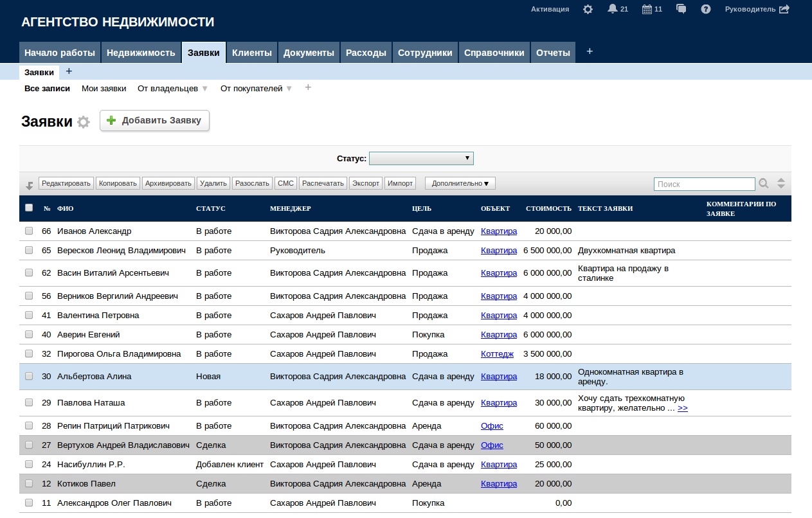Toggle the select-all checkbox in table header

pyautogui.click(x=29, y=208)
